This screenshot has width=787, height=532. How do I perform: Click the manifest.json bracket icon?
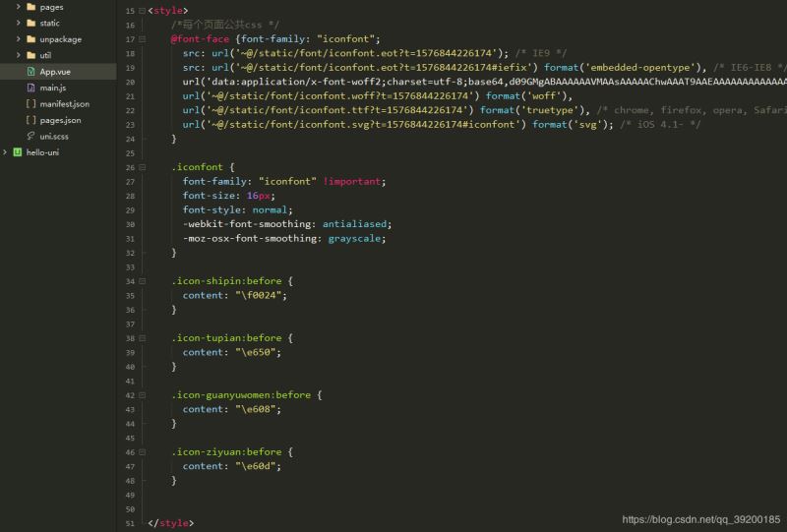coord(30,103)
